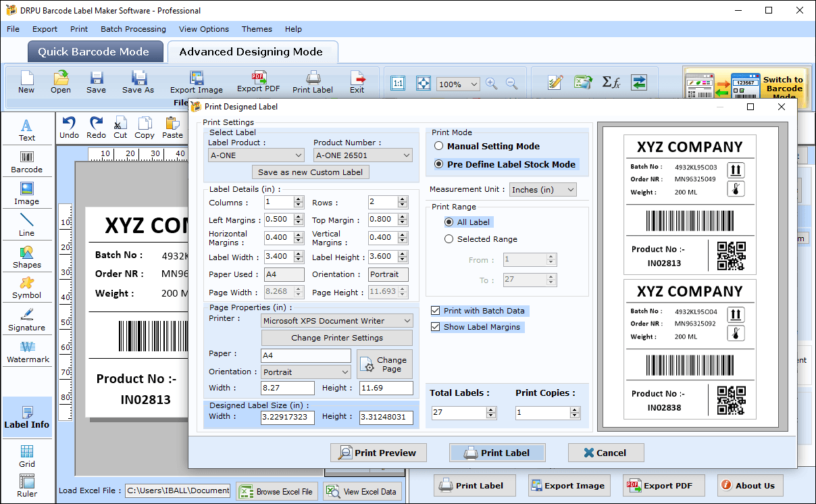Select the Text tool in sidebar
This screenshot has width=816, height=504.
tap(27, 130)
